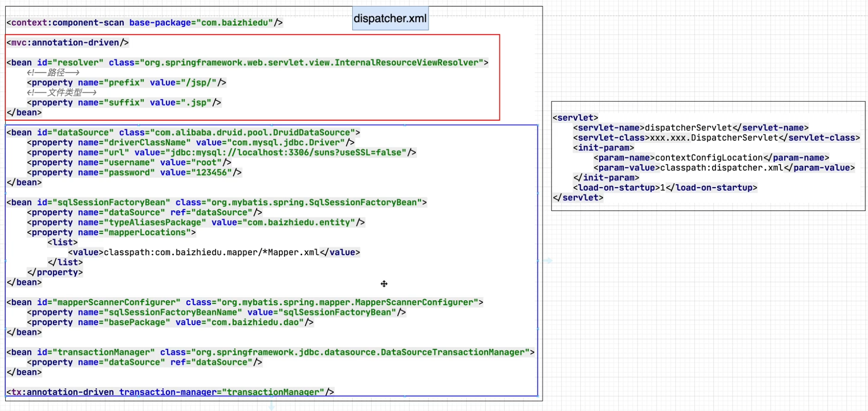Click the typeAliasesPackage property line
The image size is (868, 411).
195,222
